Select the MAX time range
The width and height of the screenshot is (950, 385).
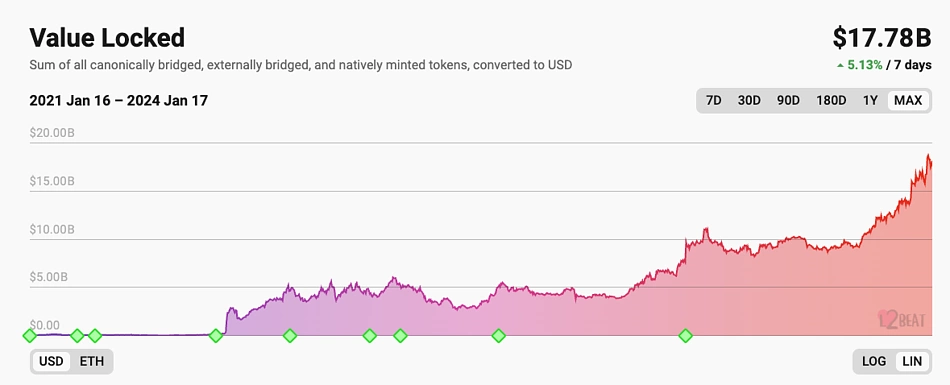(x=908, y=101)
